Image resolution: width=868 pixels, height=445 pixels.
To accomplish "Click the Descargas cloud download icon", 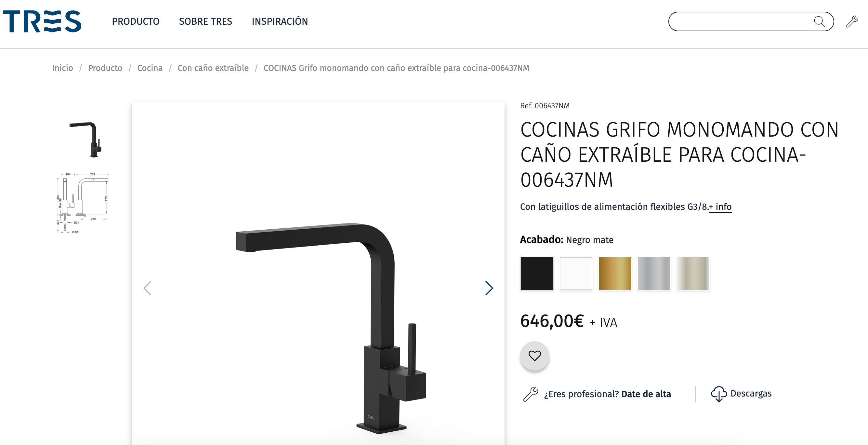I will [719, 394].
